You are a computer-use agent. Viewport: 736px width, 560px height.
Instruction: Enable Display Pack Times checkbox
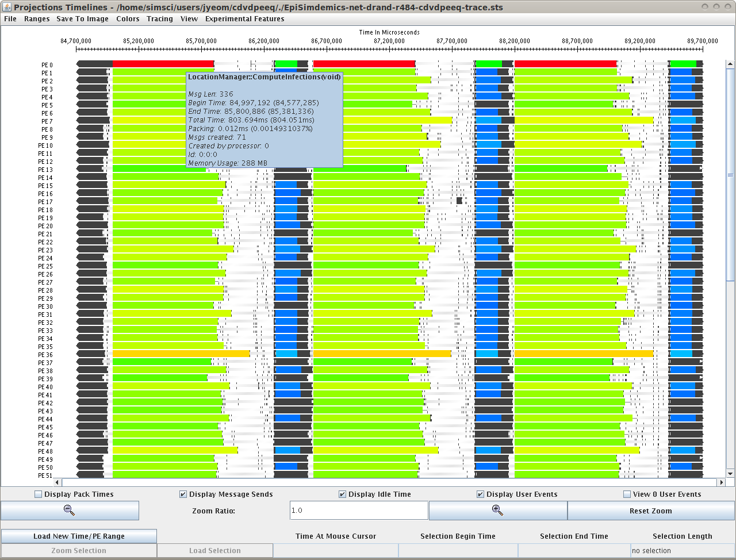pos(39,494)
